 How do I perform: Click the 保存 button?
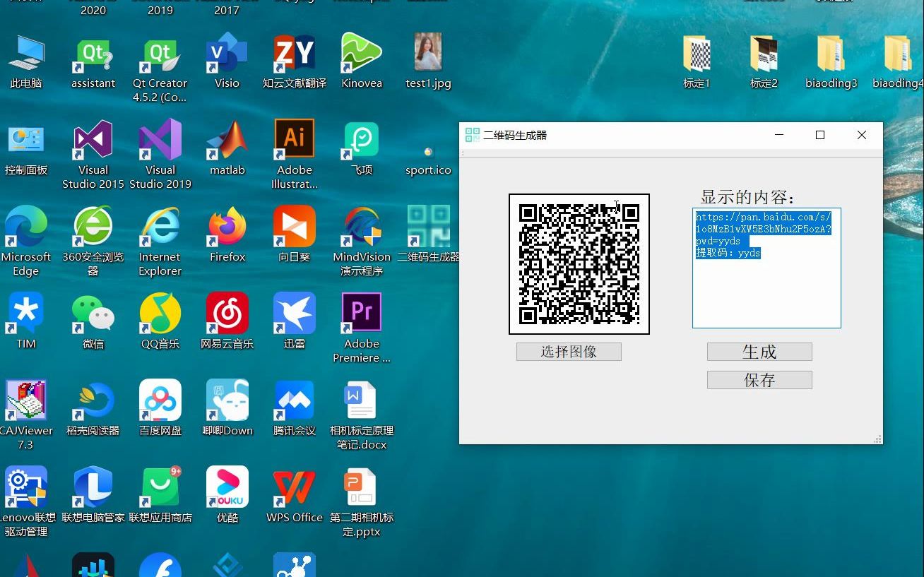(759, 380)
